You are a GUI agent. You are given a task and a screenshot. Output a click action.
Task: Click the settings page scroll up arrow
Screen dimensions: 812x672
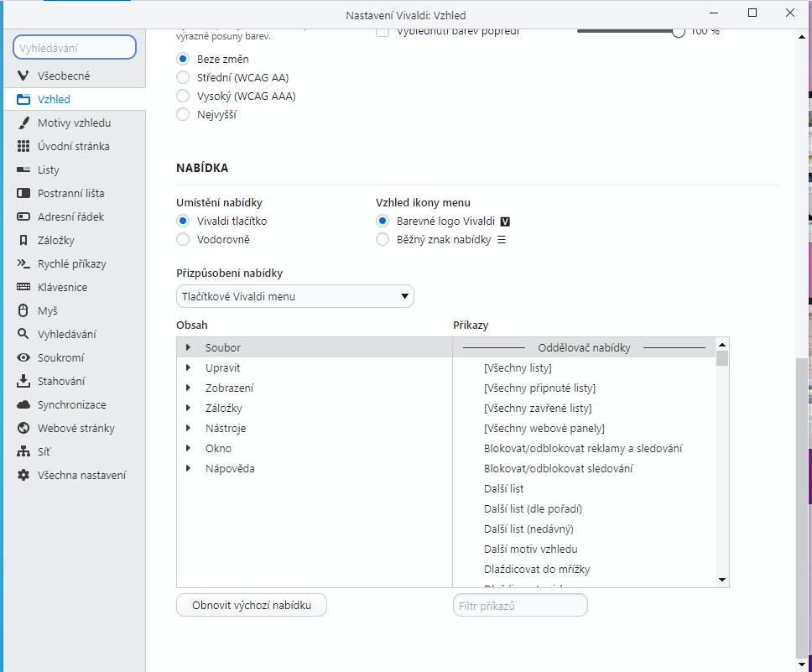point(802,37)
